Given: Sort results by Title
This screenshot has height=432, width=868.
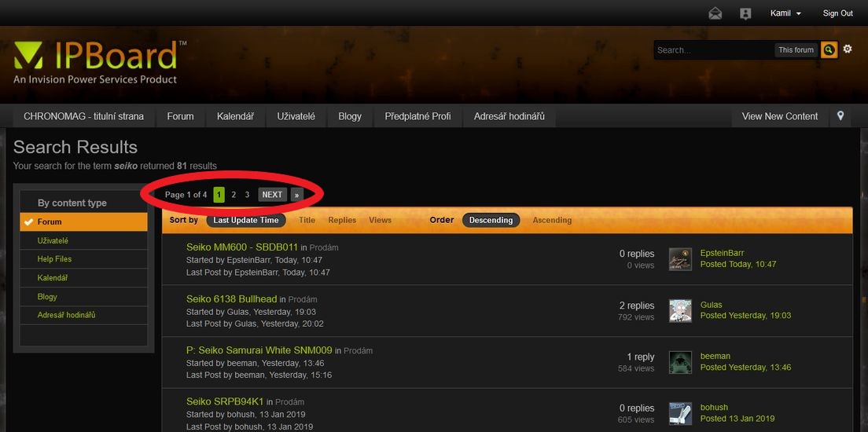Looking at the screenshot, I should click(x=307, y=220).
